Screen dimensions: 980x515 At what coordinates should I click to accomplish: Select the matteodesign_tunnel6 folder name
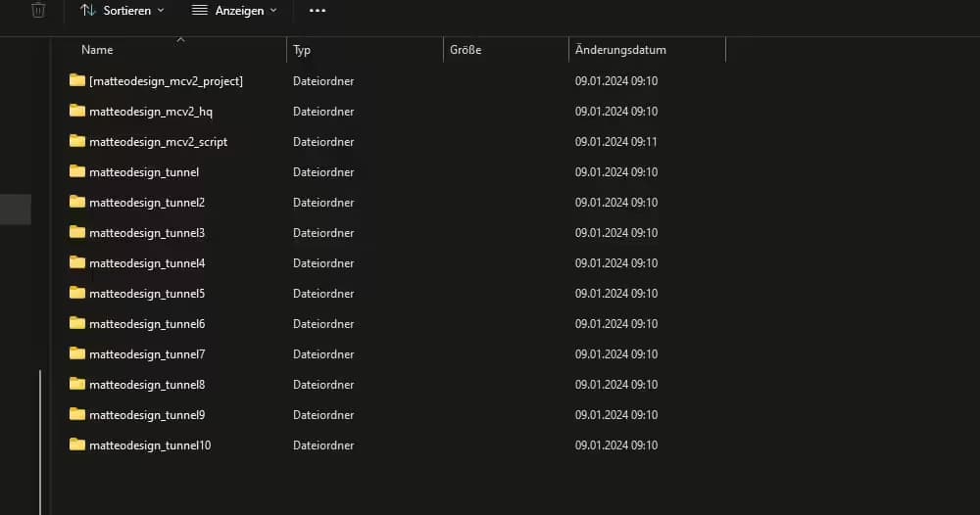pyautogui.click(x=147, y=324)
